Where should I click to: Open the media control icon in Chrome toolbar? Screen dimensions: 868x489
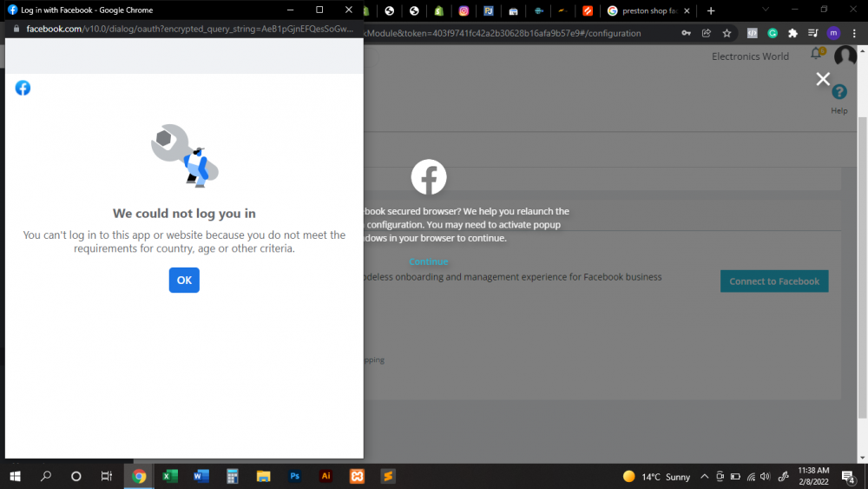point(812,33)
